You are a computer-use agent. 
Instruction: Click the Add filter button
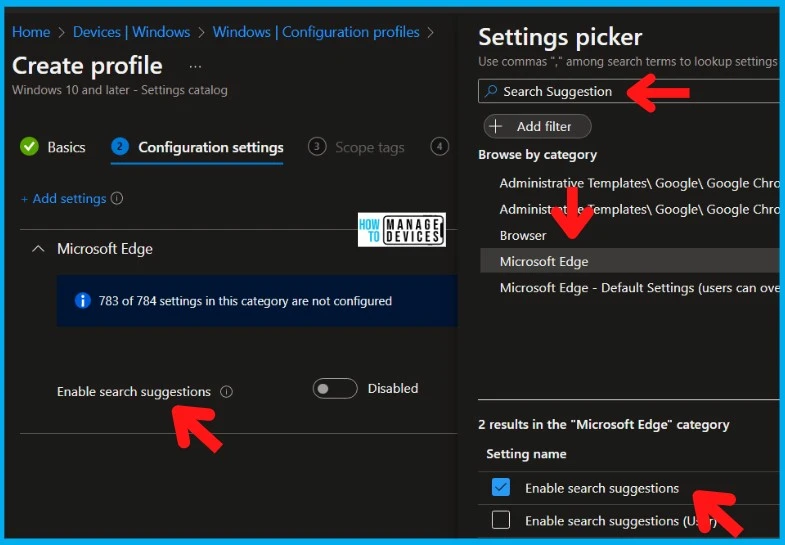click(x=537, y=126)
